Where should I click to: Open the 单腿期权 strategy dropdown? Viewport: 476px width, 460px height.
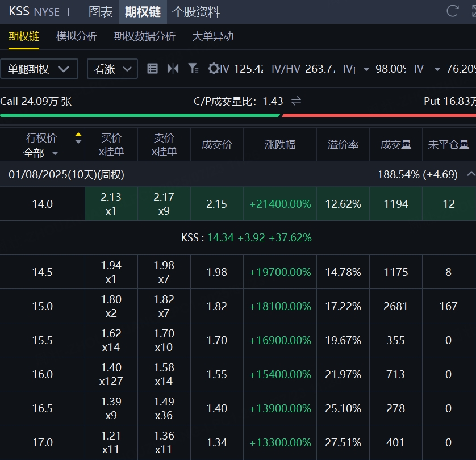tap(39, 69)
